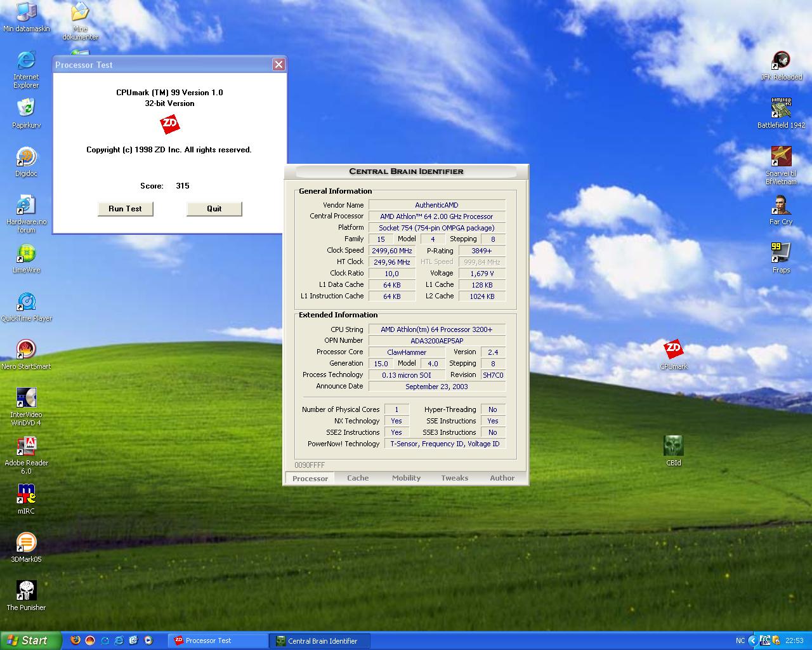
Task: Open the CPUmark desktop shortcut
Action: [x=673, y=350]
